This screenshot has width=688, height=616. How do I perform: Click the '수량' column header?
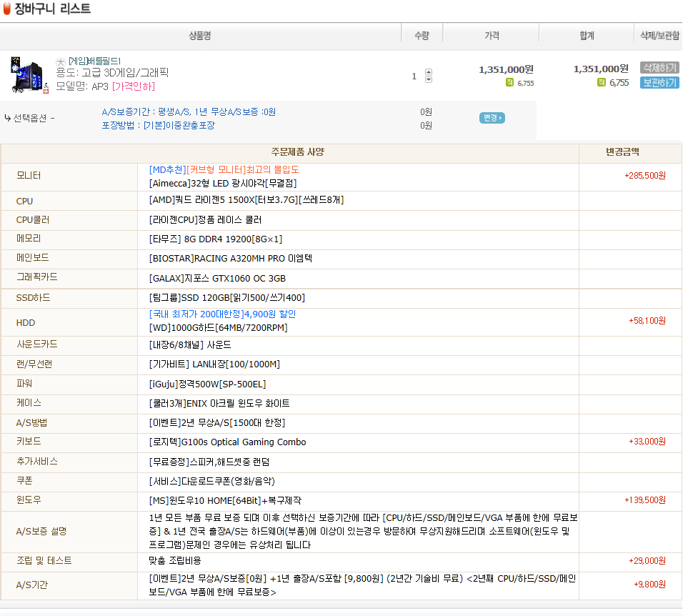coord(422,36)
